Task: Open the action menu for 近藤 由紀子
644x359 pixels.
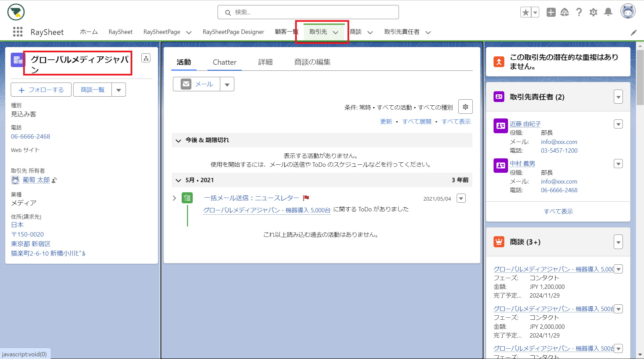Action: [618, 124]
